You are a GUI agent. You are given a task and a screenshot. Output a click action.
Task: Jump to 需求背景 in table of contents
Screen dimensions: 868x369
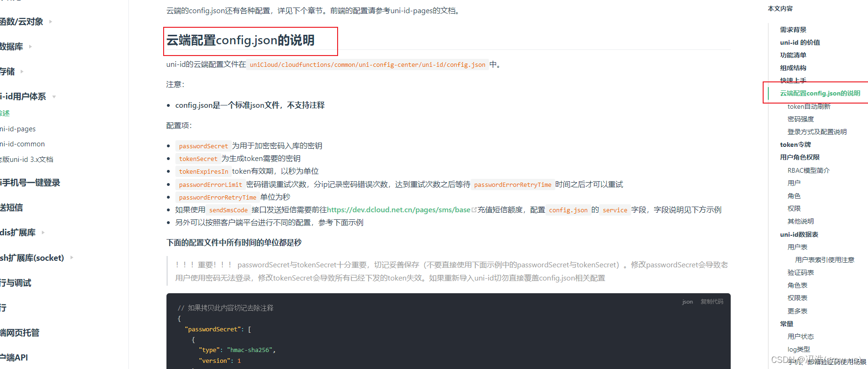[793, 30]
